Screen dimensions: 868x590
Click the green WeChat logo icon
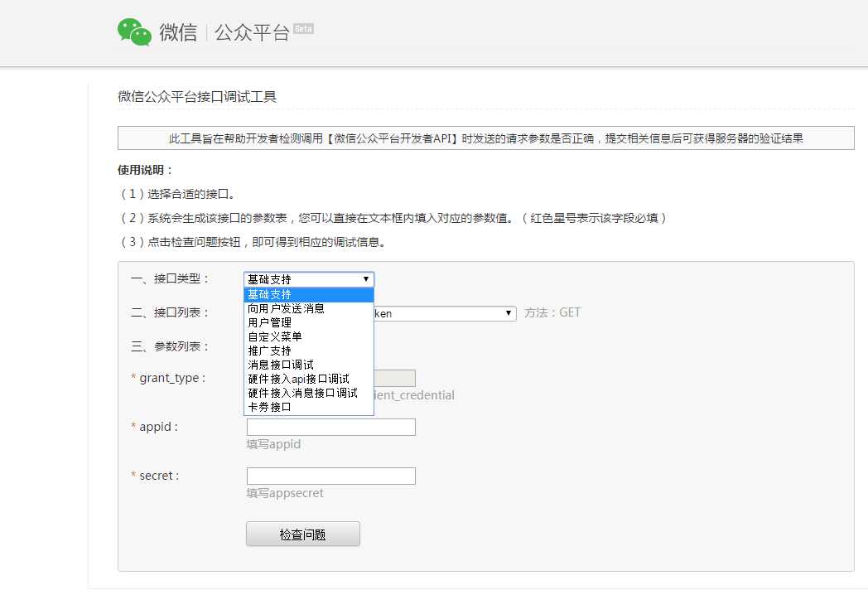(x=134, y=31)
